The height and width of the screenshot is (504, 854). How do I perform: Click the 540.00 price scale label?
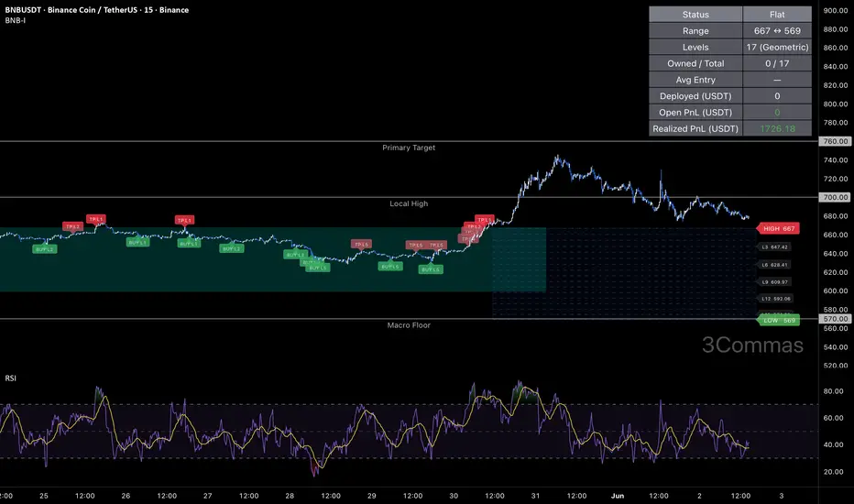[836, 347]
